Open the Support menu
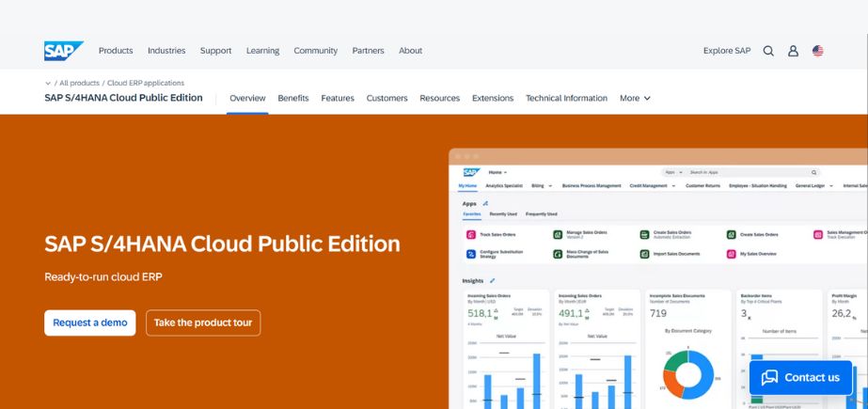Viewport: 868px width, 409px height. pyautogui.click(x=216, y=51)
